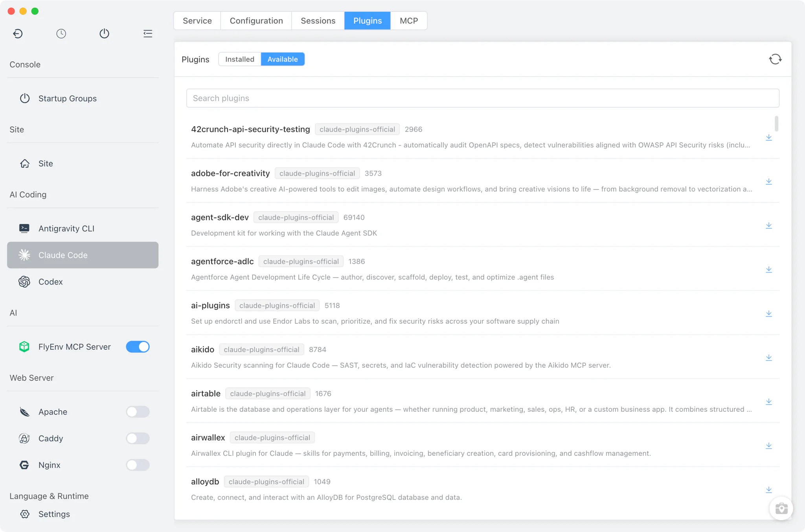Click the airwallex plugin title
The image size is (805, 532).
[208, 437]
